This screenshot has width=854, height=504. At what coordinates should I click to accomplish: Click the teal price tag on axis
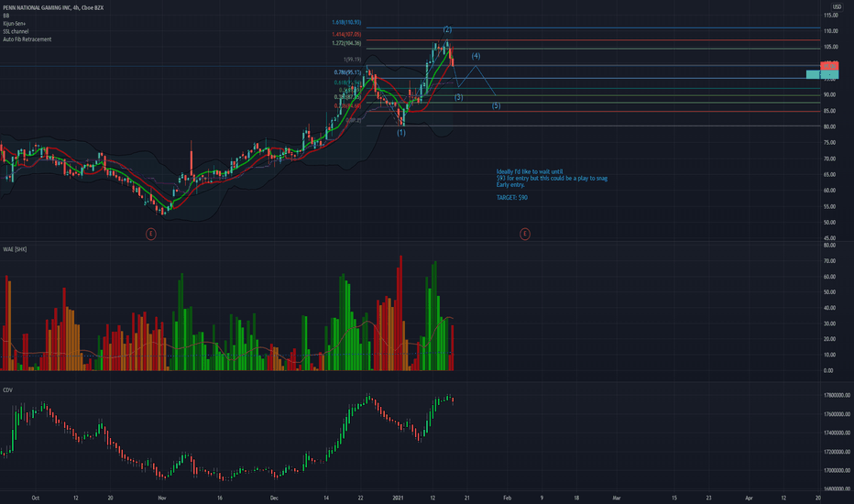823,74
